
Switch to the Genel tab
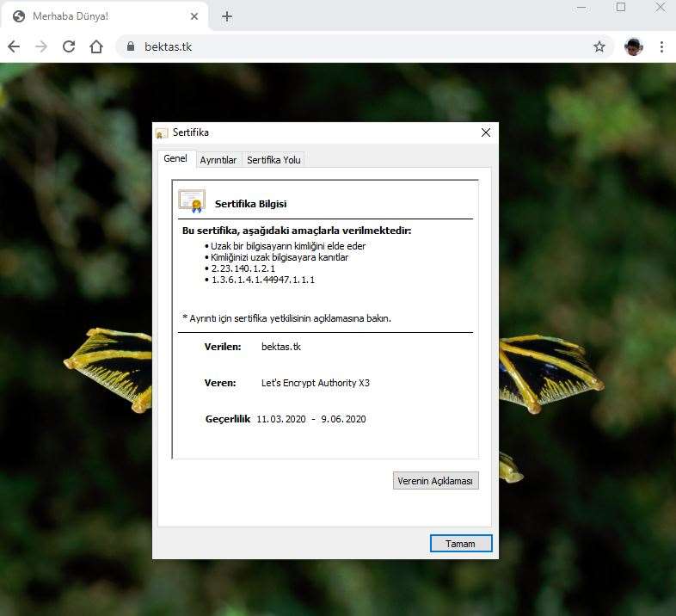click(175, 159)
